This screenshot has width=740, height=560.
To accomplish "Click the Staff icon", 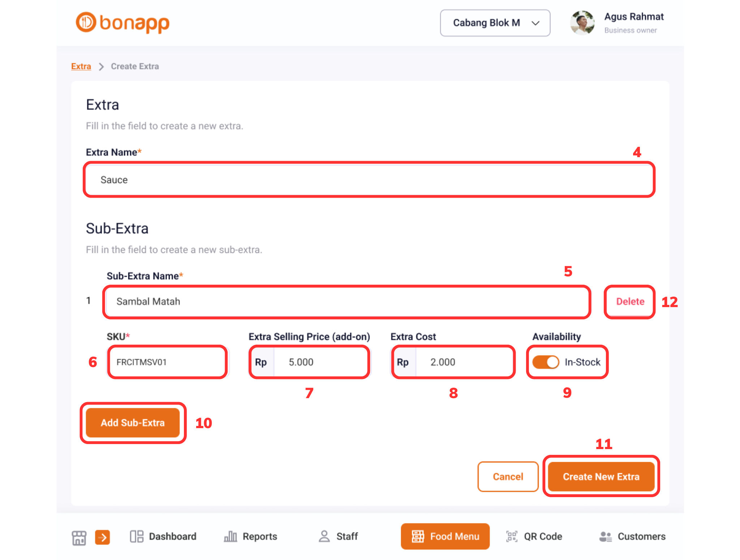I will (x=324, y=537).
